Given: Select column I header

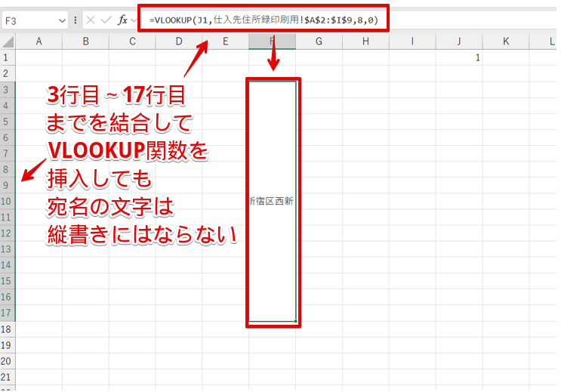Looking at the screenshot, I should [412, 42].
